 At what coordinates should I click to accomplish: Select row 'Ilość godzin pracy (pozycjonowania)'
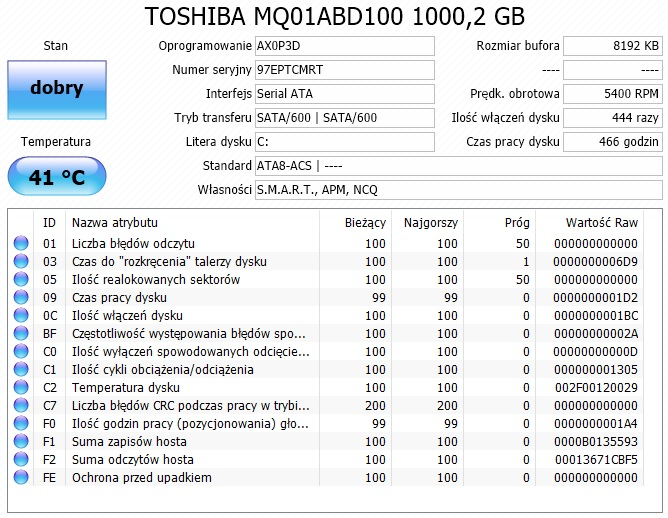tap(326, 423)
